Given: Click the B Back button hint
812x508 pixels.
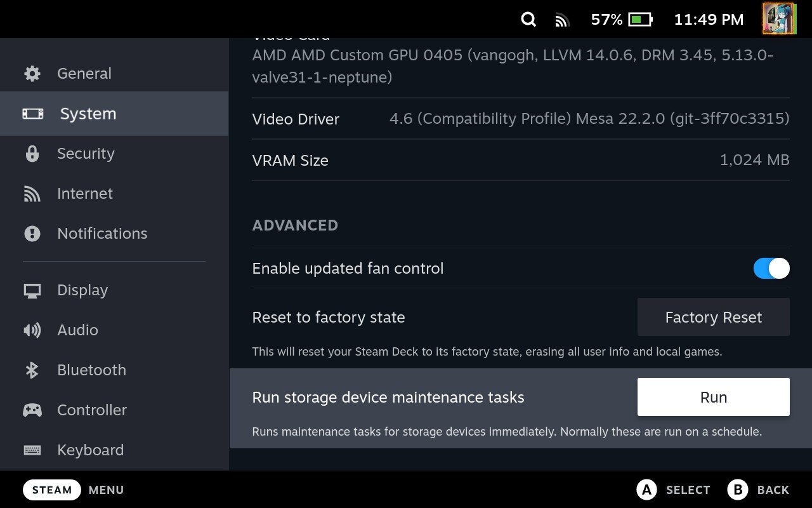Looking at the screenshot, I should (758, 490).
